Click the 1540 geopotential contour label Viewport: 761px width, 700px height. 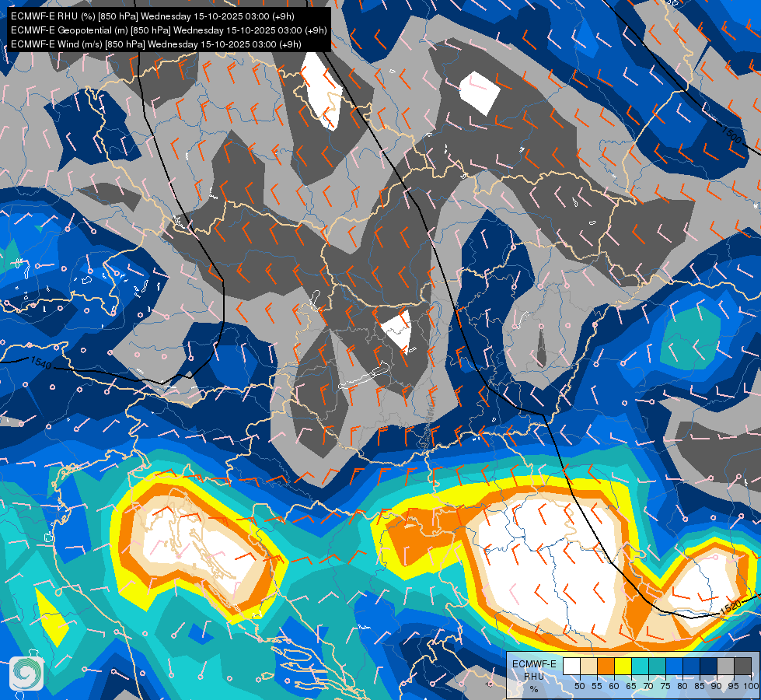[x=40, y=362]
